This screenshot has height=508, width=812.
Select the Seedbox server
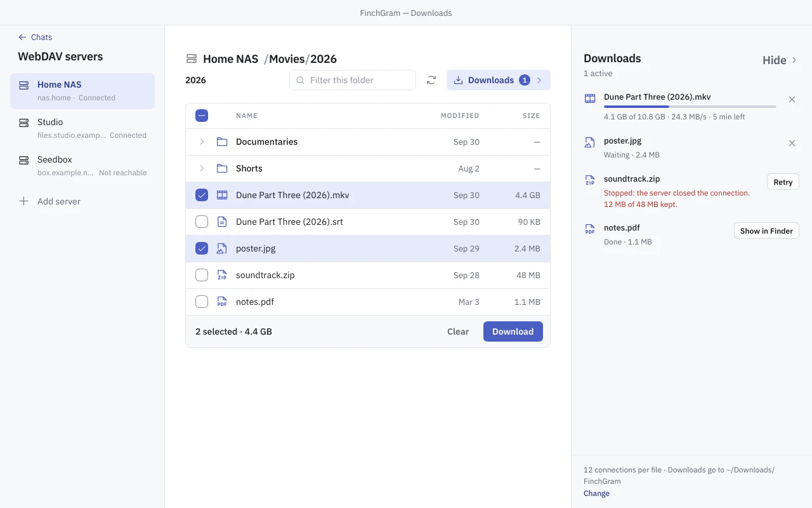[82, 166]
